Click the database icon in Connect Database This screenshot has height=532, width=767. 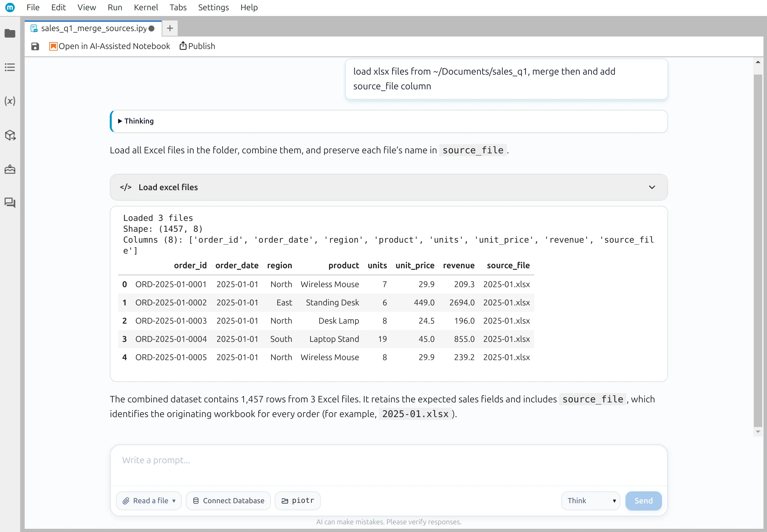click(x=196, y=501)
